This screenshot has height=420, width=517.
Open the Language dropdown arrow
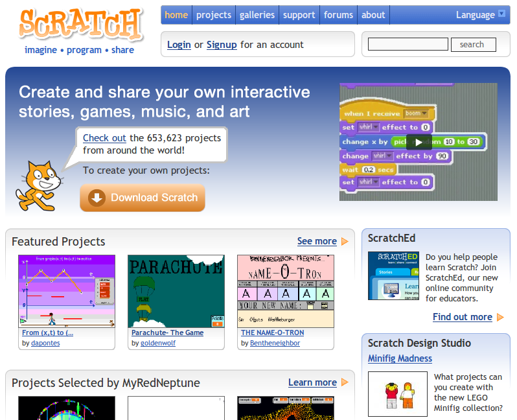point(502,14)
